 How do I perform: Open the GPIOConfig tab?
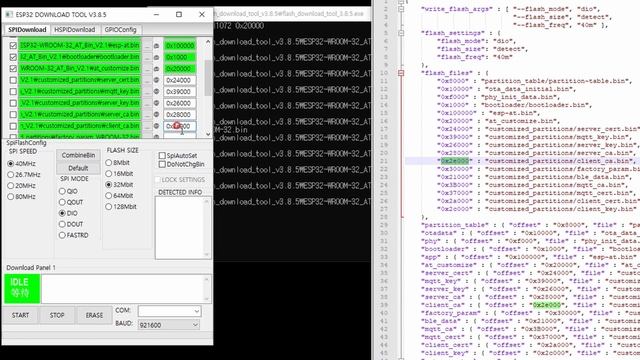pos(120,30)
